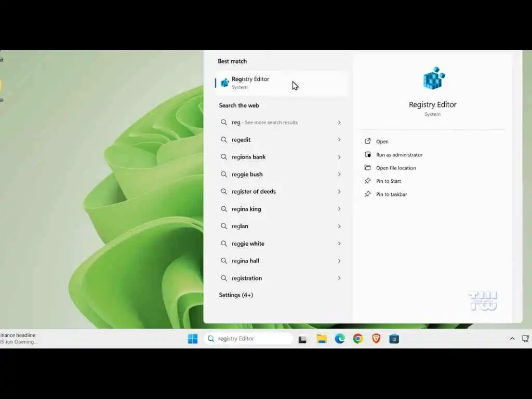Expand the reggie bush suggestion arrow
The image size is (532, 399).
coord(339,175)
